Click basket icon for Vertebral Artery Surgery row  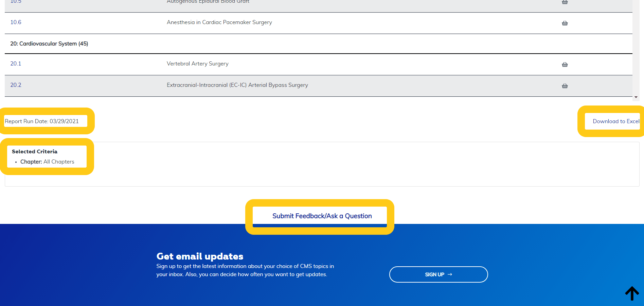tap(565, 64)
